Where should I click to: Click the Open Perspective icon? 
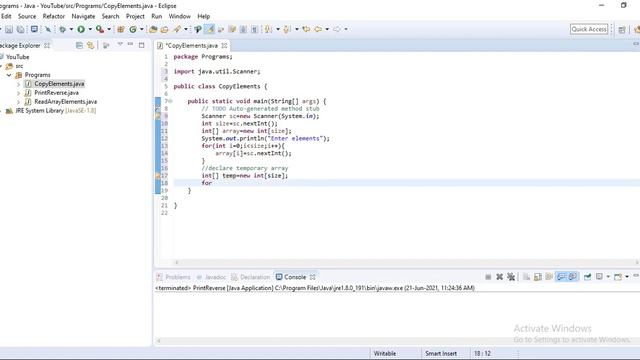(622, 30)
